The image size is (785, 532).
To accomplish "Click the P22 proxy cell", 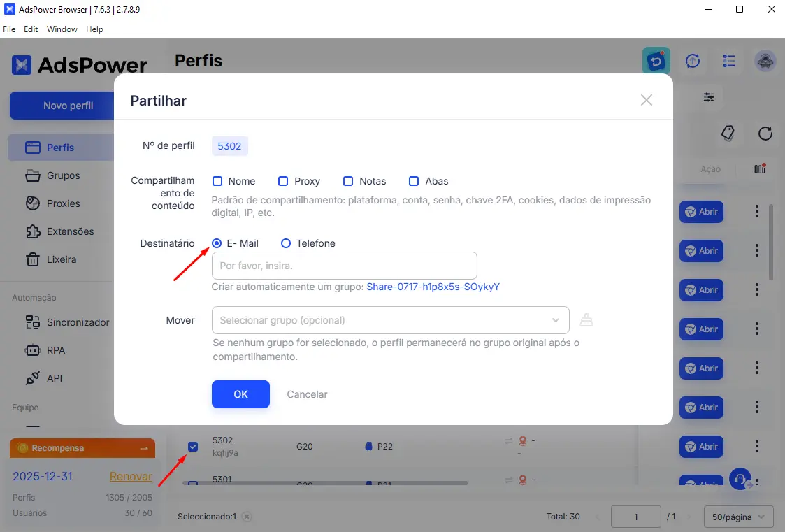I will 379,447.
